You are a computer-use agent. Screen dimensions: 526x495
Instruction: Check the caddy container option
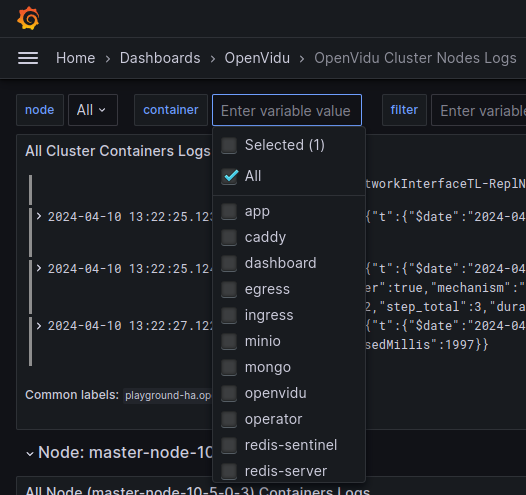[229, 237]
